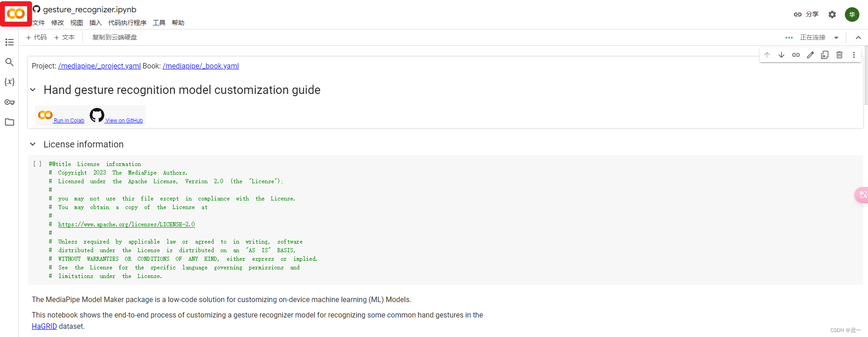Click the account avatar in the header
Viewport: 868px width, 337px height.
852,15
